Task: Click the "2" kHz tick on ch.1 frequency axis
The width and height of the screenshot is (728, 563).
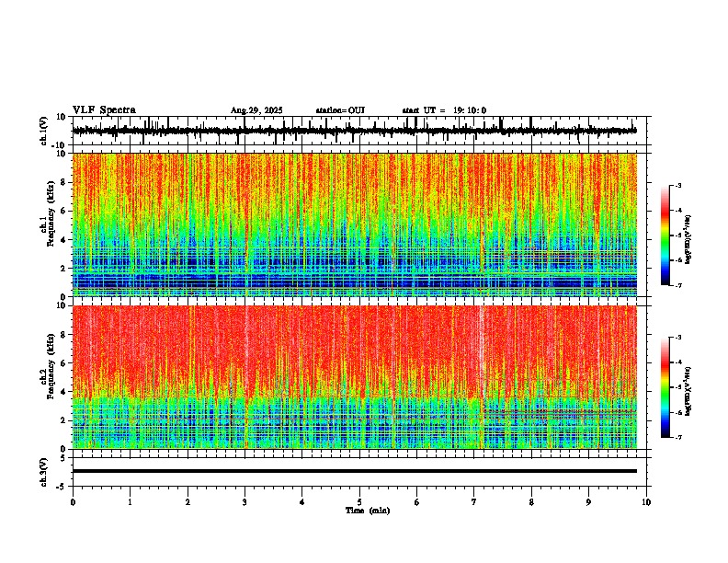Action: (64, 269)
